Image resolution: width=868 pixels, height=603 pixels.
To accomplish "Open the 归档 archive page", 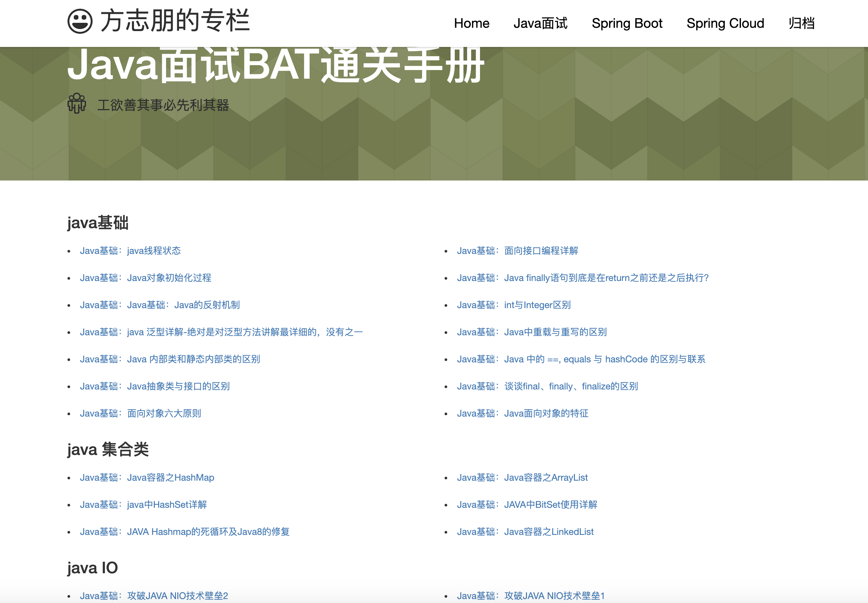I will pyautogui.click(x=801, y=23).
